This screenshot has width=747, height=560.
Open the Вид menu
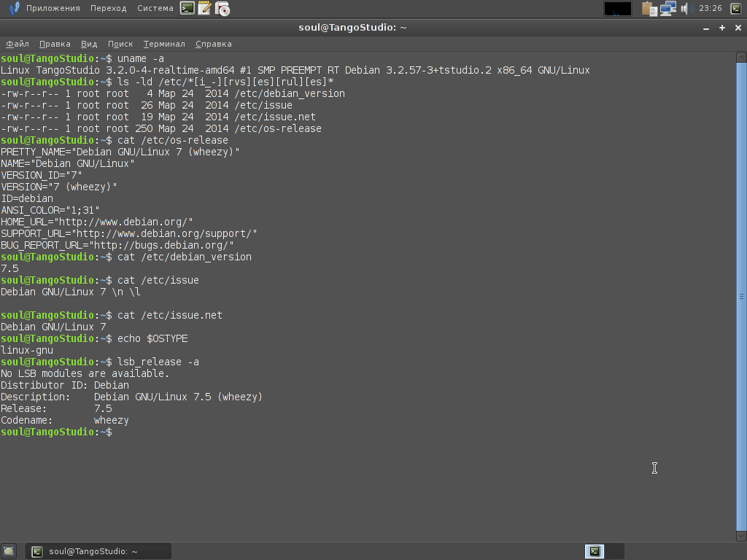89,44
